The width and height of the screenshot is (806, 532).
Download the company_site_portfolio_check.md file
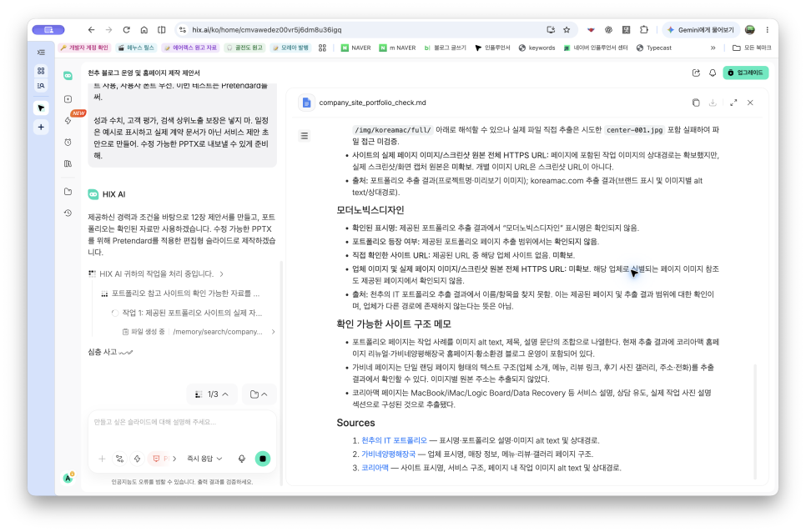(713, 103)
